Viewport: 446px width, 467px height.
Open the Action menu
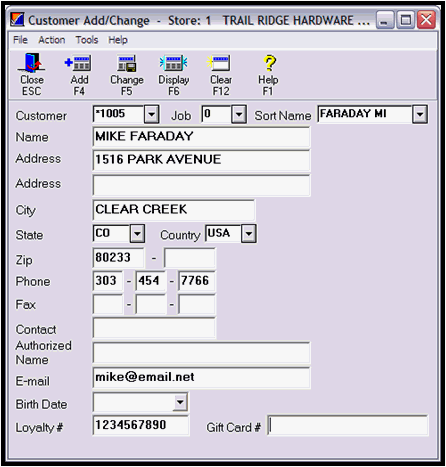pos(52,40)
